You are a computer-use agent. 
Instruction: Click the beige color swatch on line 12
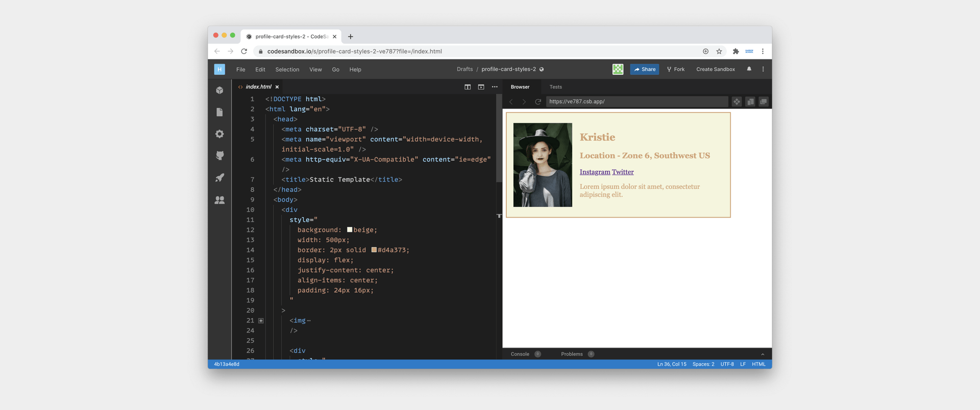[350, 230]
